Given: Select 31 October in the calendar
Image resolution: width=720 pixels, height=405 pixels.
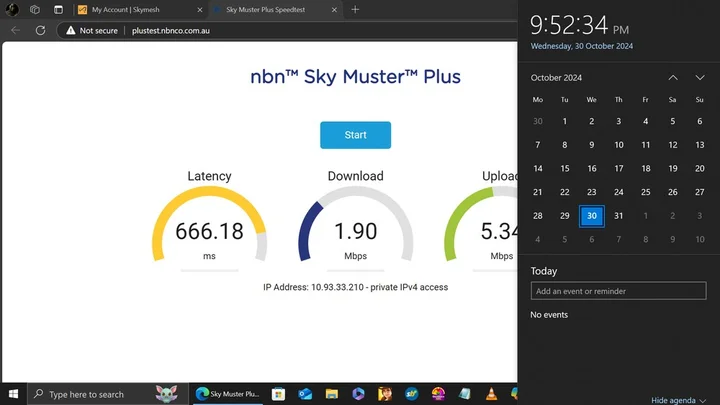Looking at the screenshot, I should [x=619, y=216].
